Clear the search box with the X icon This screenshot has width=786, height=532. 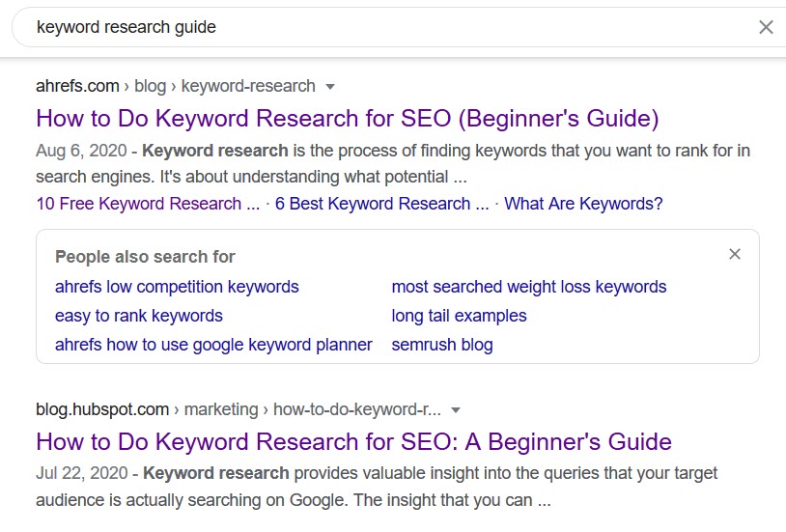[766, 27]
